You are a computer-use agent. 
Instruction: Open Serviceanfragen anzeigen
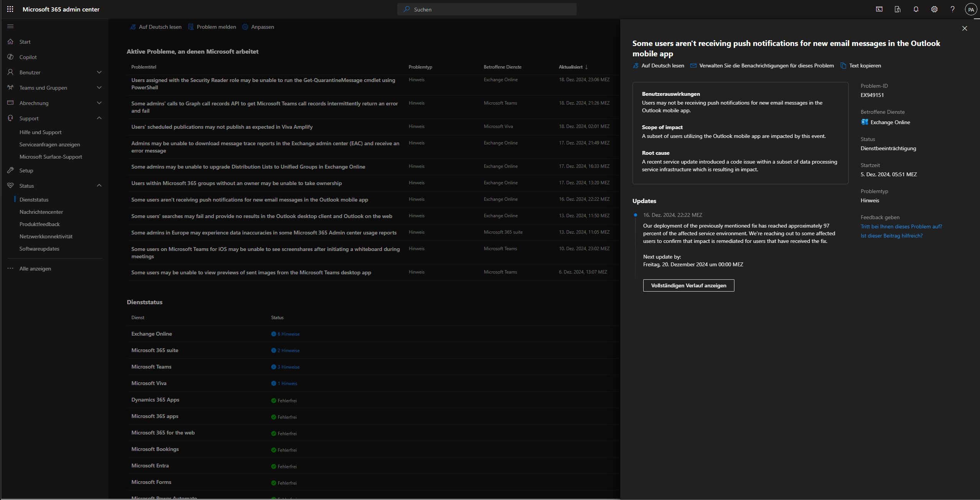(50, 144)
